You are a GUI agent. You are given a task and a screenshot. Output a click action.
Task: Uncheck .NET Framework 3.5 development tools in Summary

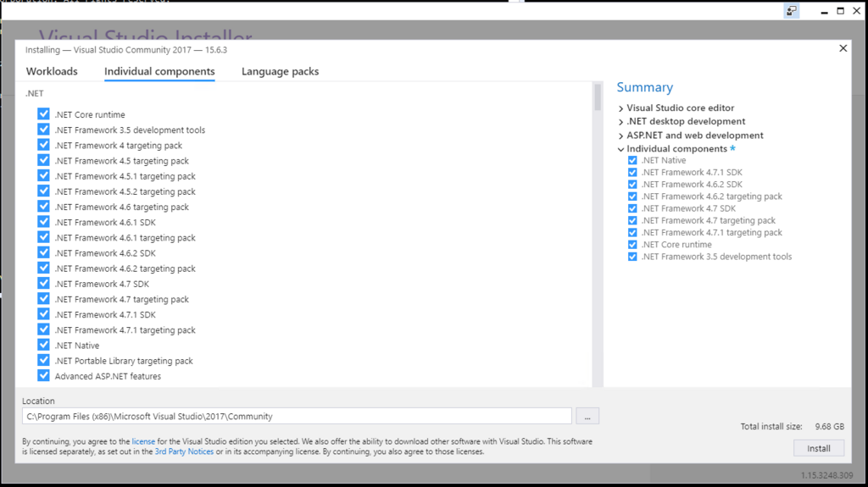(x=632, y=257)
